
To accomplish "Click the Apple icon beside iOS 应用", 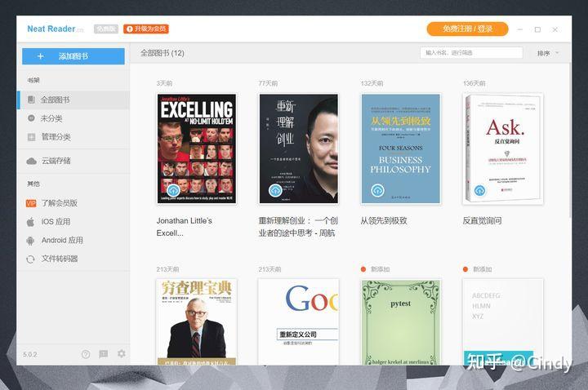I will tap(31, 222).
